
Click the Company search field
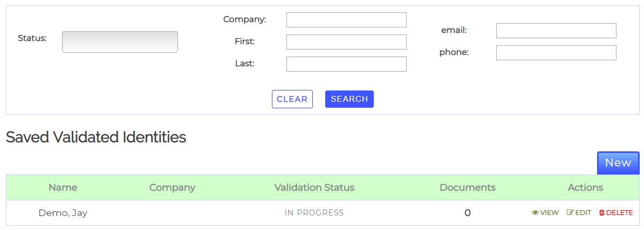[x=346, y=20]
